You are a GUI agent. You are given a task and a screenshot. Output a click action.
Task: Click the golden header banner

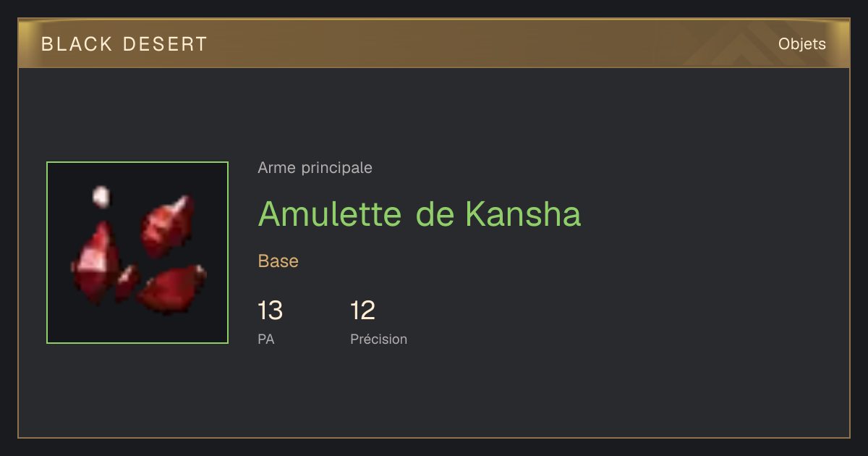point(434,43)
